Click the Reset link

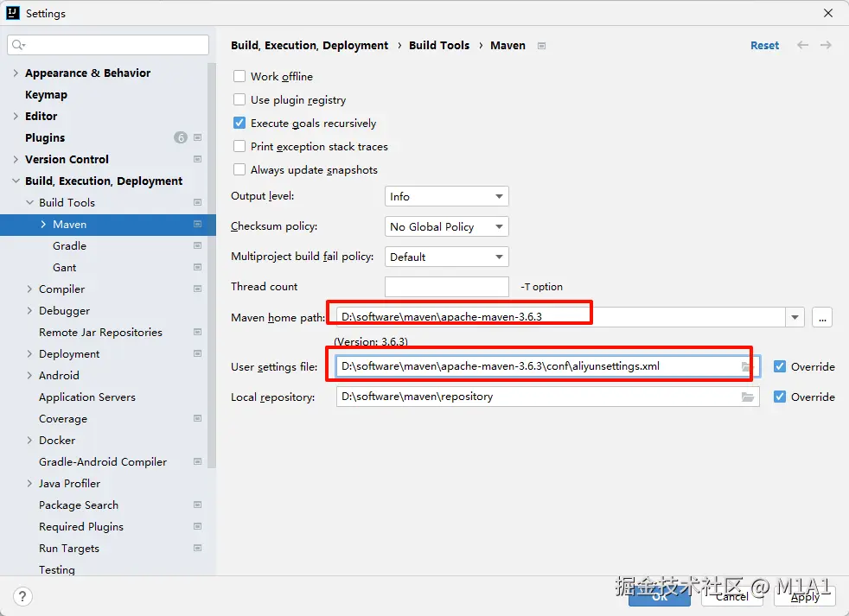[764, 46]
